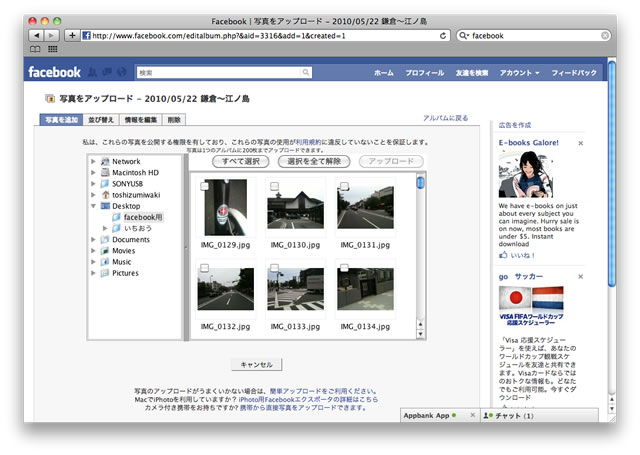
Task: Open notifications globe icon in Facebook header
Action: click(x=122, y=72)
